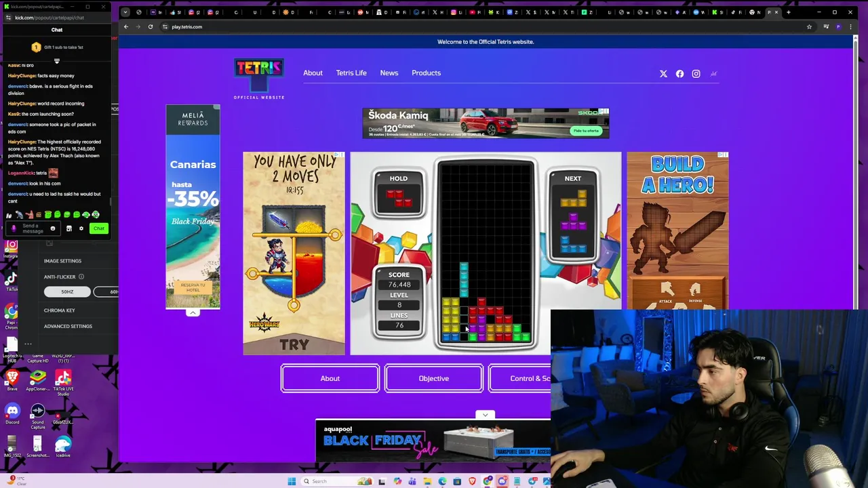This screenshot has height=488, width=868.
Task: Expand the Chroma Key section
Action: [x=60, y=310]
